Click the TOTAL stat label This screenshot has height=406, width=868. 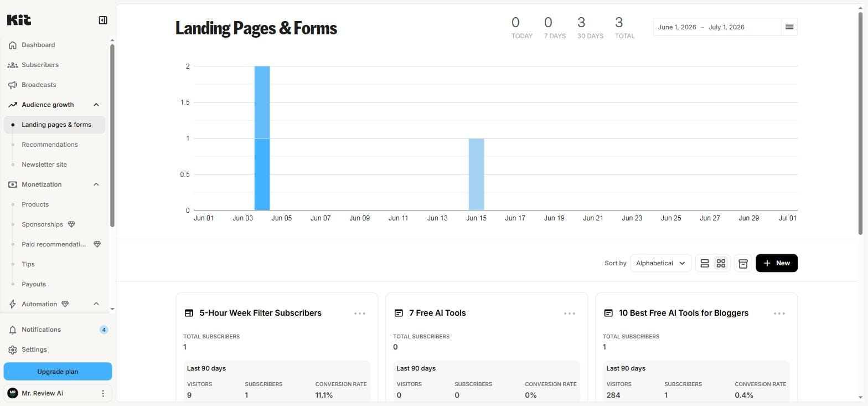tap(625, 36)
